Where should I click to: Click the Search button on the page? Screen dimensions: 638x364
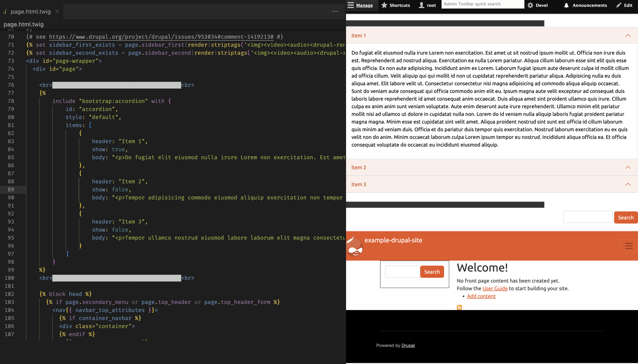click(625, 218)
